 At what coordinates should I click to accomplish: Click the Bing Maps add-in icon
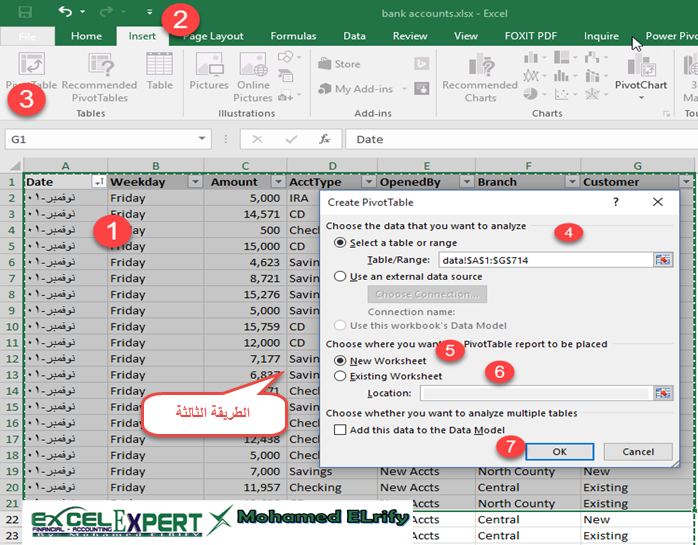point(421,64)
